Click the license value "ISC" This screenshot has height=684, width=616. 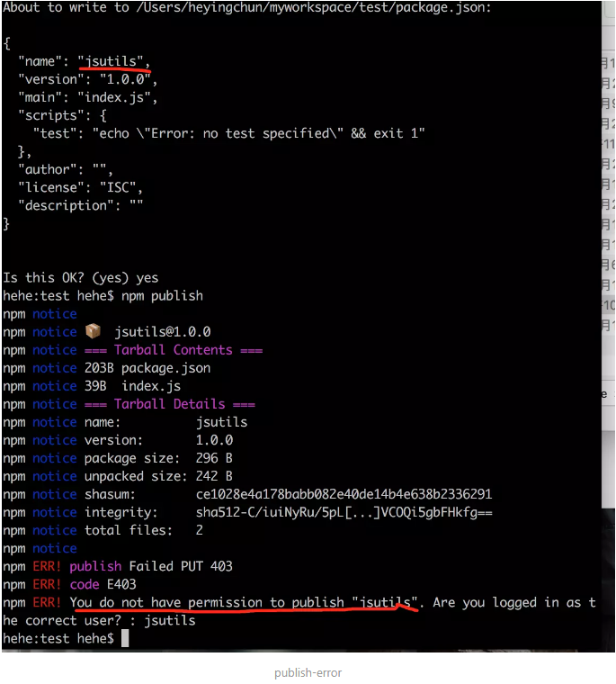click(118, 187)
